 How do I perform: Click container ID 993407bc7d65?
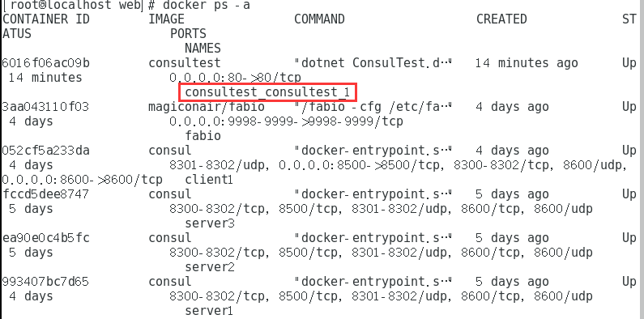45,282
